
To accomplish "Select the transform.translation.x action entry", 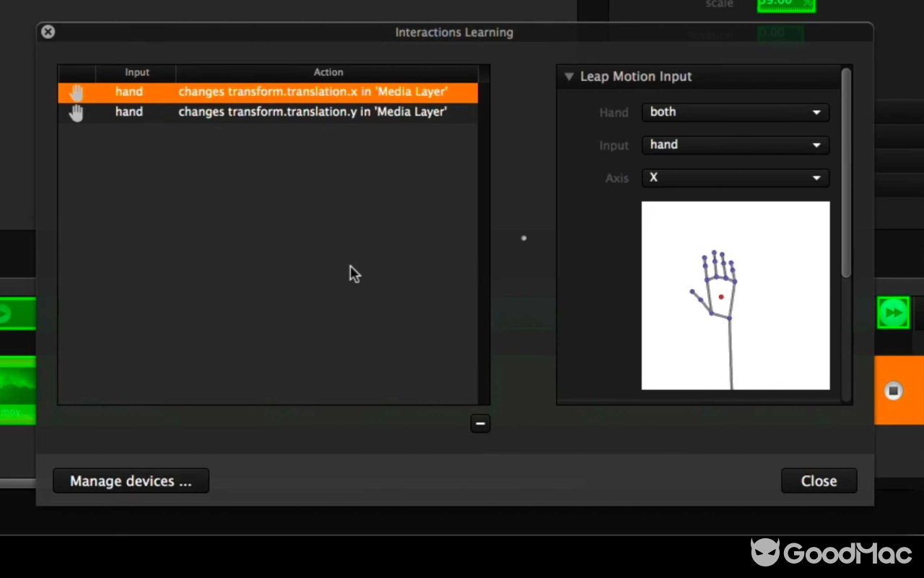I will pos(313,92).
